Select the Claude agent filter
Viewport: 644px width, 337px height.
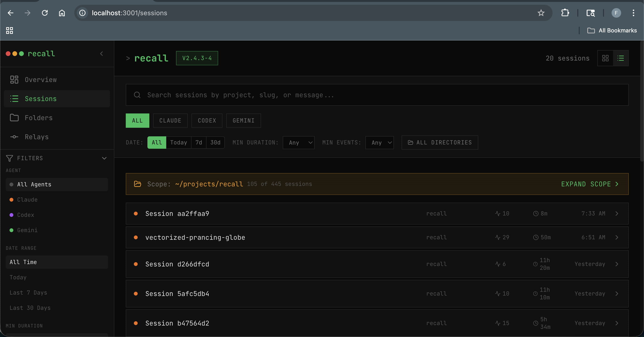pyautogui.click(x=27, y=200)
